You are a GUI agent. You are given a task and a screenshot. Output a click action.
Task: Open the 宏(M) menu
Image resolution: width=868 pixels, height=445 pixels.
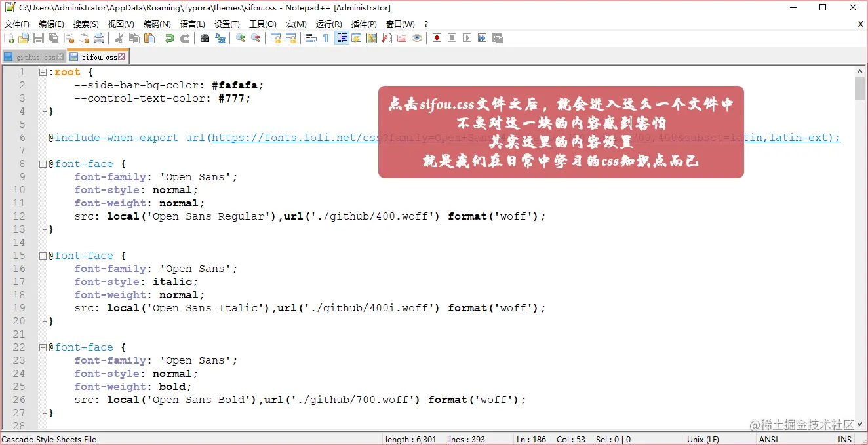coord(296,24)
